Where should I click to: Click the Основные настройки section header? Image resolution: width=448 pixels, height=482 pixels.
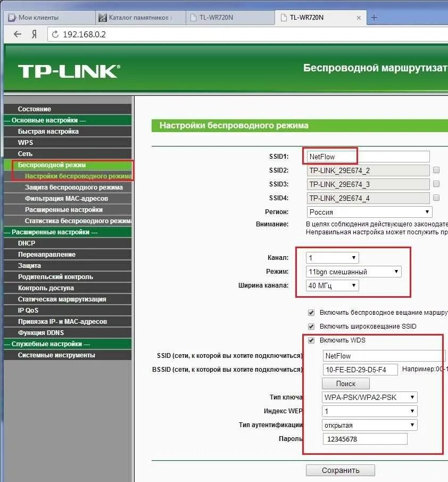(x=68, y=120)
